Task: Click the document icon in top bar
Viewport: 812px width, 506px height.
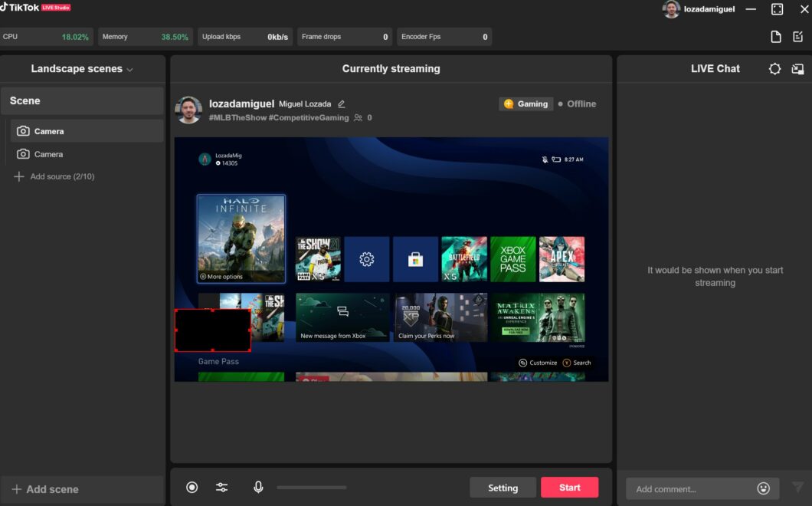Action: click(x=776, y=37)
